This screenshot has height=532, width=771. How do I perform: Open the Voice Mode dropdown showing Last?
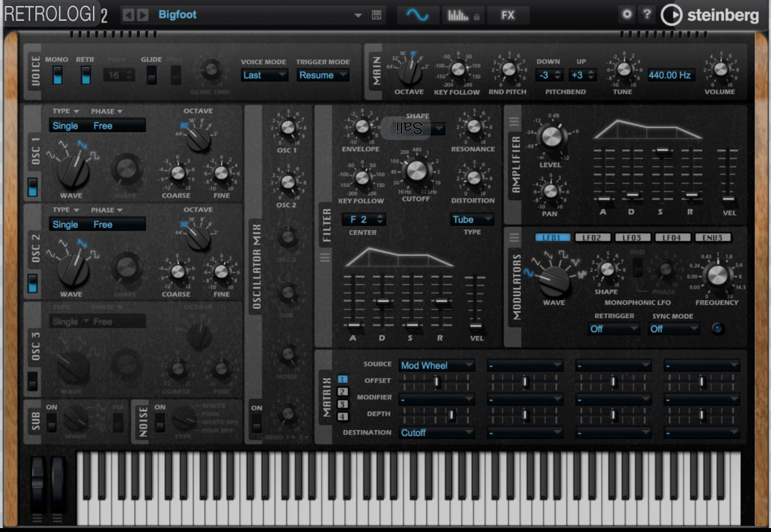(x=264, y=75)
